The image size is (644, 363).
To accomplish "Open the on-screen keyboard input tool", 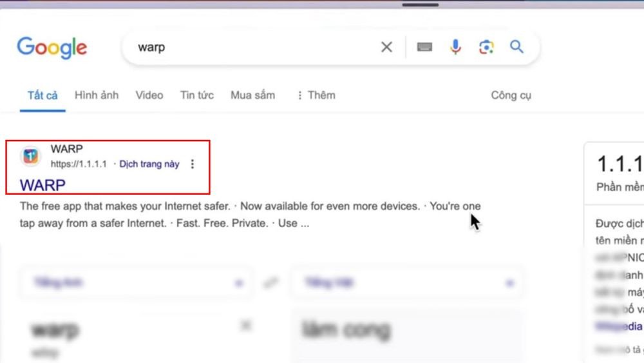I will click(424, 47).
